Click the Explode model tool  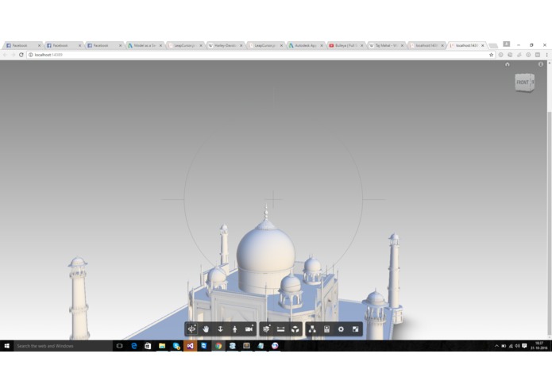tap(295, 329)
